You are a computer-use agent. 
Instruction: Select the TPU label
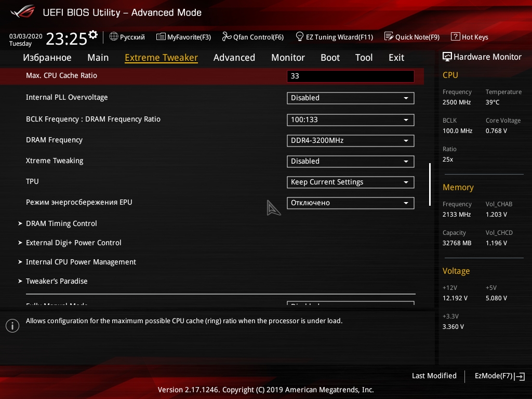point(32,181)
